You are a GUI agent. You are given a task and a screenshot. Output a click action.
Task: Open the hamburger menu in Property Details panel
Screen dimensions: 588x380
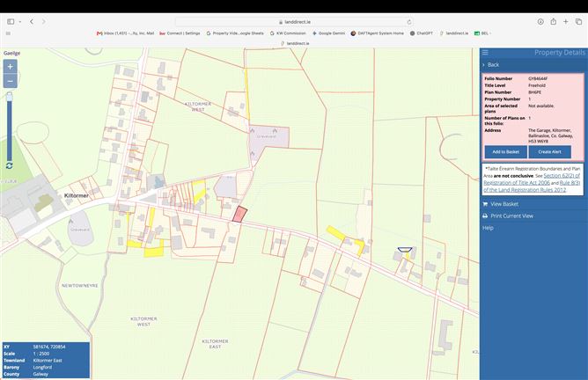tap(485, 53)
